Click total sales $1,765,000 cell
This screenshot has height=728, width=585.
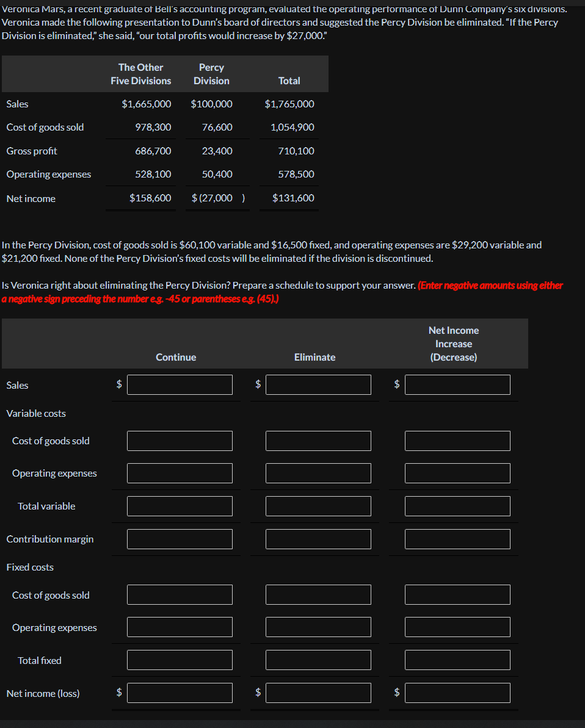289,104
